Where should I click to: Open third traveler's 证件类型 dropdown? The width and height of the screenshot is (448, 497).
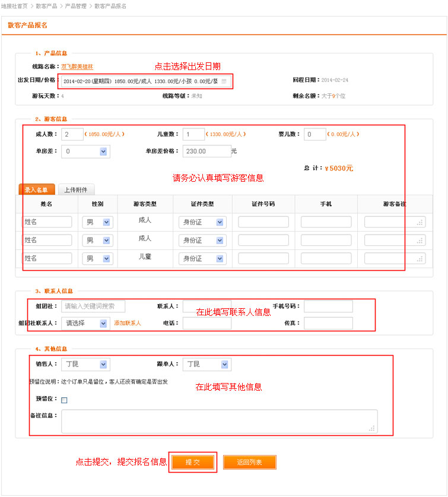coord(202,259)
